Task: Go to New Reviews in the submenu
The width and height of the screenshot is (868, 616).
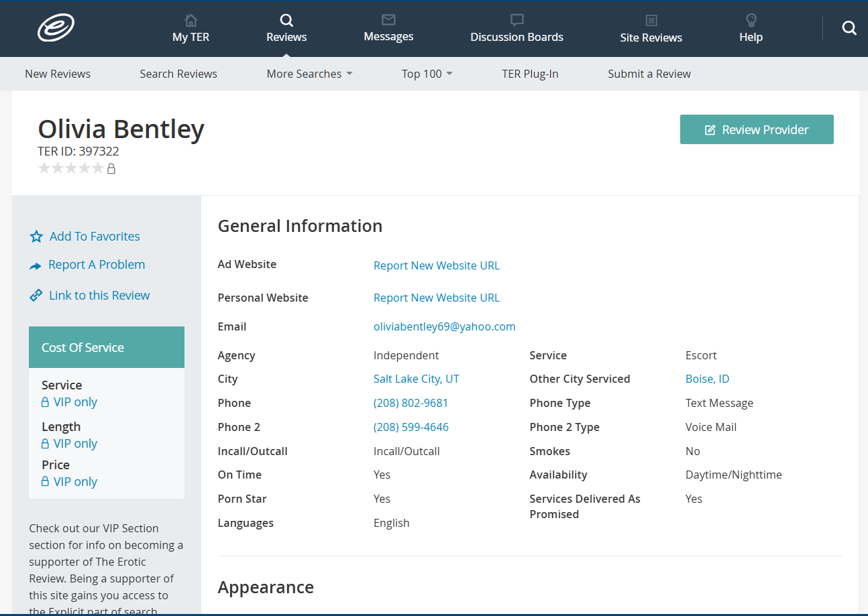Action: pos(58,74)
